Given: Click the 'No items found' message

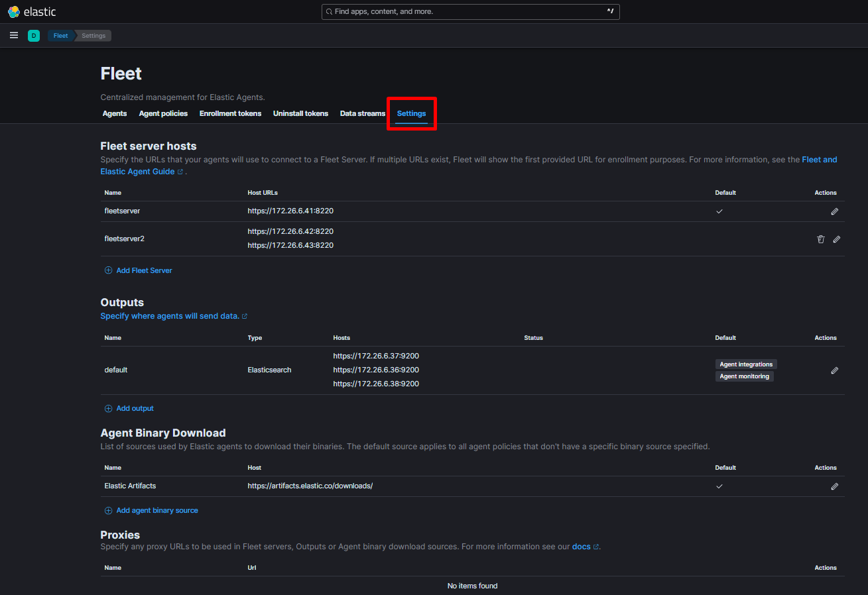Looking at the screenshot, I should pos(472,586).
